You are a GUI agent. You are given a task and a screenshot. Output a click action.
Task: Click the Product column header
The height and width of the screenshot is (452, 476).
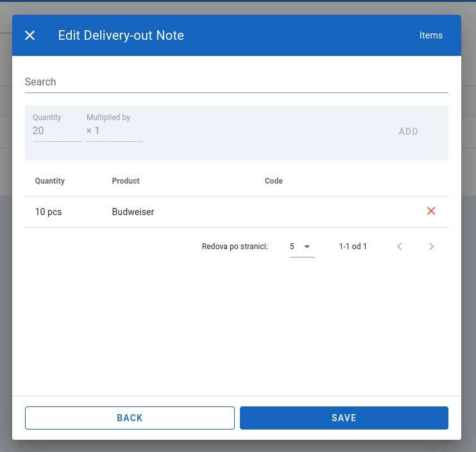tap(126, 181)
